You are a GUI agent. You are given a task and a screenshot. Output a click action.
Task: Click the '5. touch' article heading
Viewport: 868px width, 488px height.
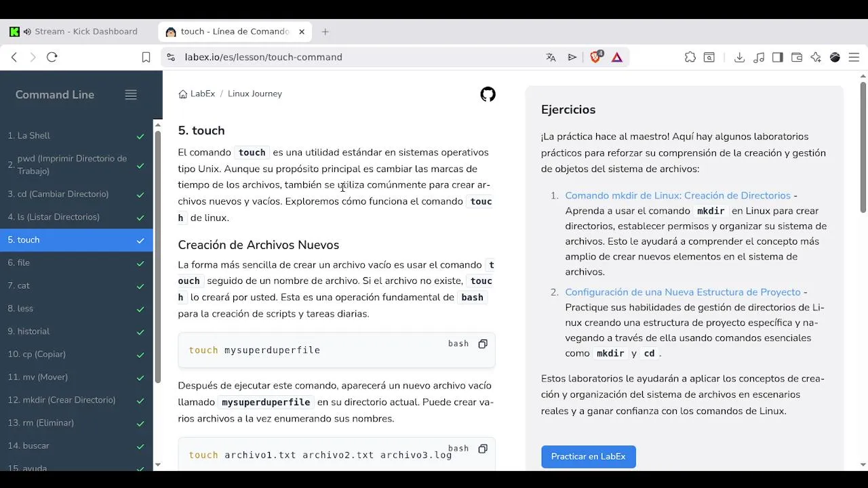pos(201,131)
